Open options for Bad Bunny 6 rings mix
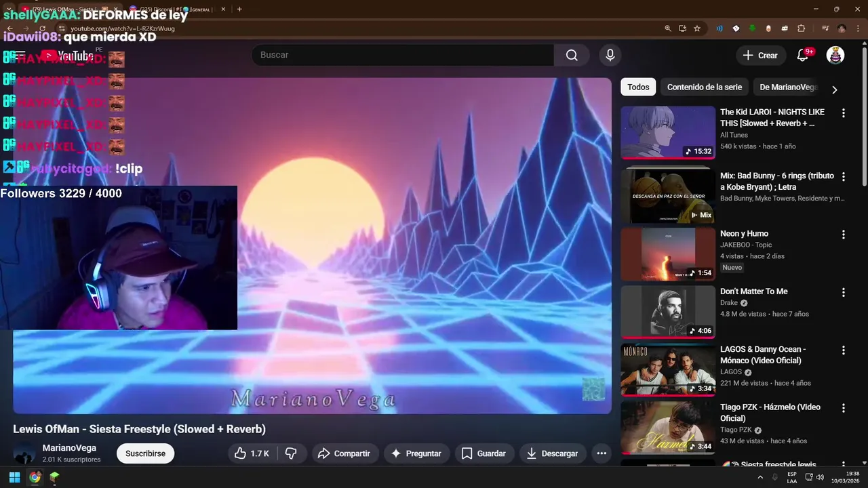The width and height of the screenshot is (868, 488). point(844,177)
